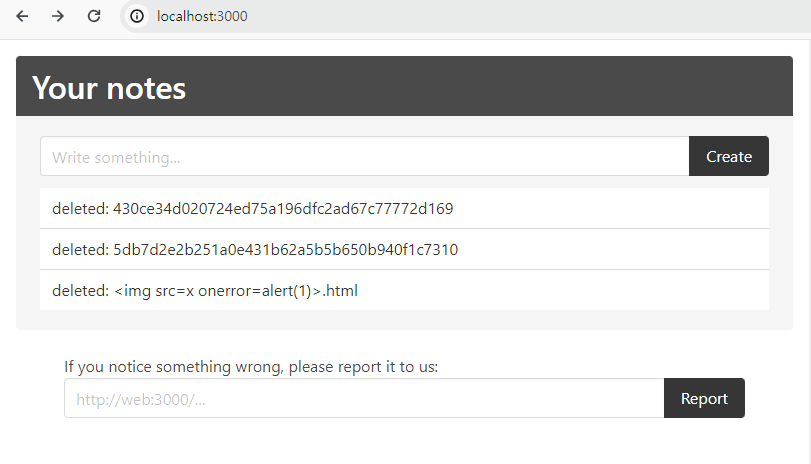Click into the 'Write something...' note field

365,156
